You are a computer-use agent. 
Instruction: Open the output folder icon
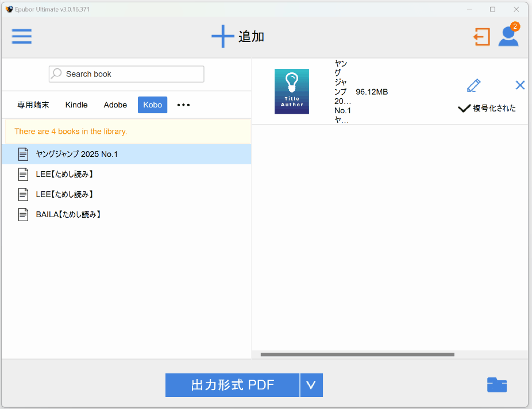pyautogui.click(x=497, y=385)
